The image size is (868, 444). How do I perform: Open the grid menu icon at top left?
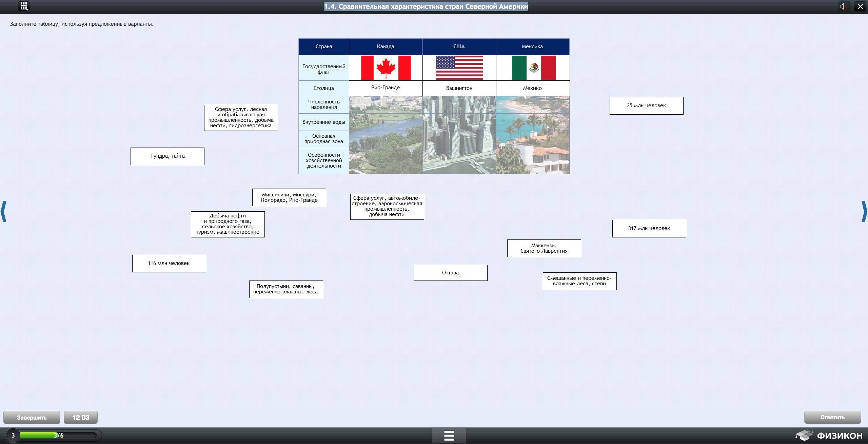[24, 6]
